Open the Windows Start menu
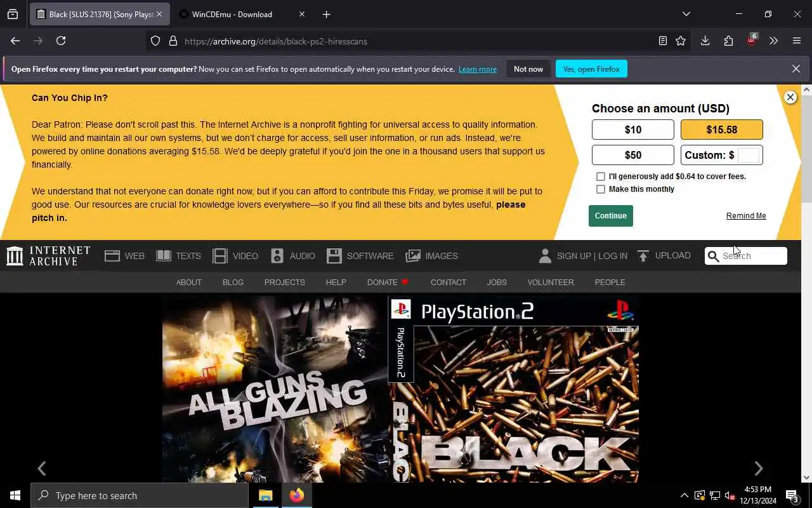The image size is (812, 508). (x=15, y=495)
